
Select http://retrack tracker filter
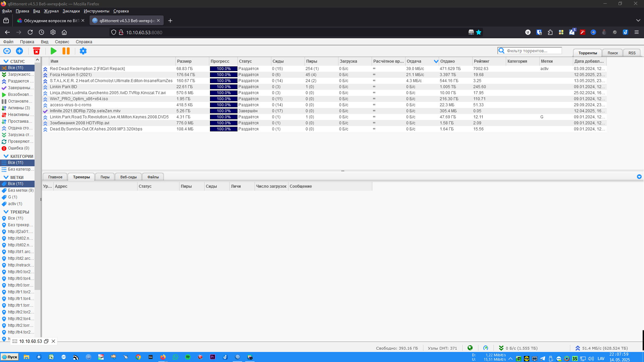coord(17,265)
